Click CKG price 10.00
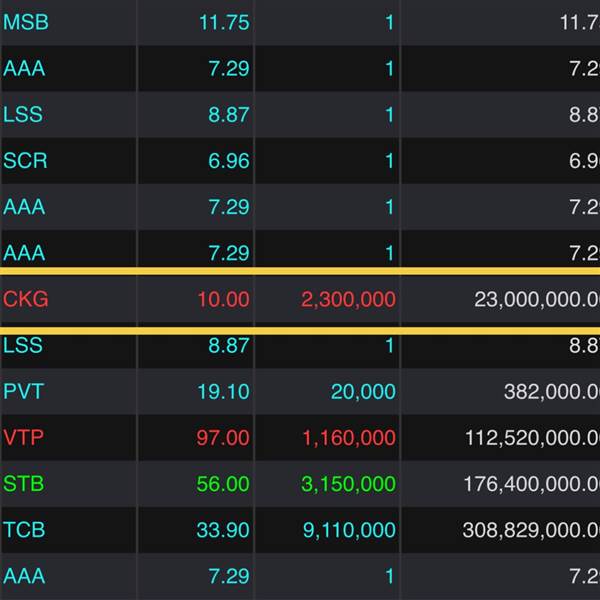Image resolution: width=600 pixels, height=600 pixels. coord(223,299)
